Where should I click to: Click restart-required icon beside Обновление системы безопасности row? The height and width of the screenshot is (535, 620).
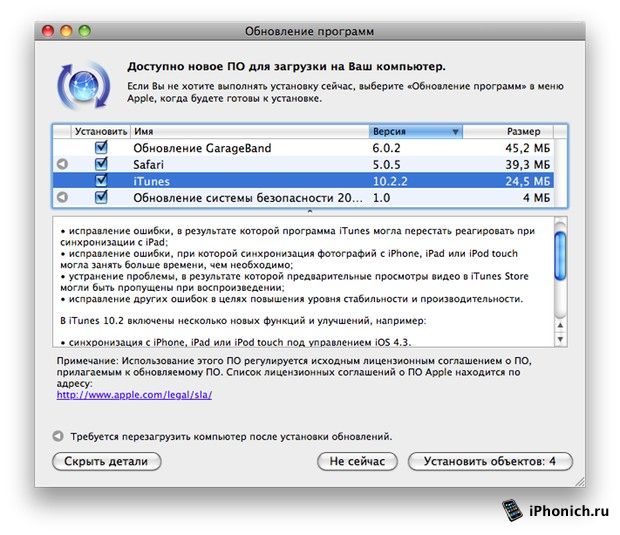(62, 197)
